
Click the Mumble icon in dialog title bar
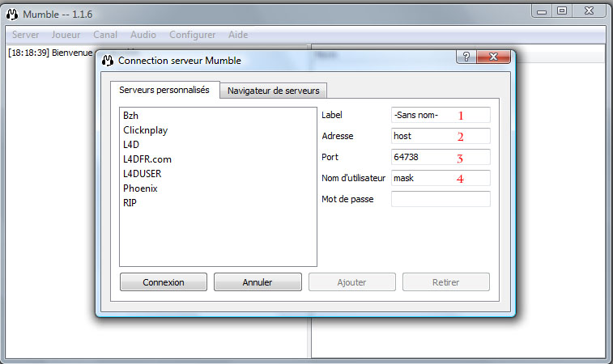(x=108, y=61)
